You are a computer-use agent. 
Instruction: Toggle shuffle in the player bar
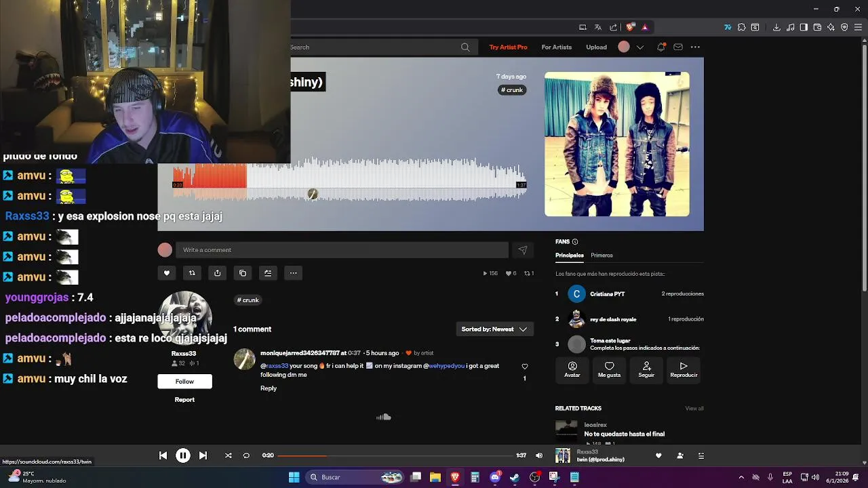(x=228, y=455)
